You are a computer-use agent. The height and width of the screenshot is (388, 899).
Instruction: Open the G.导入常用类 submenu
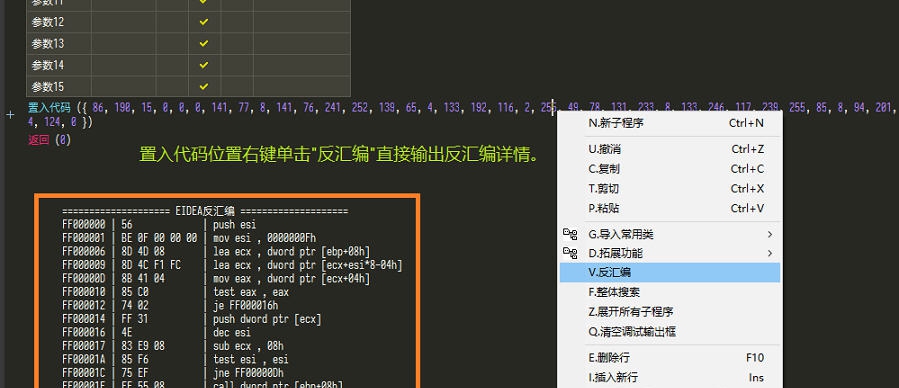(670, 234)
